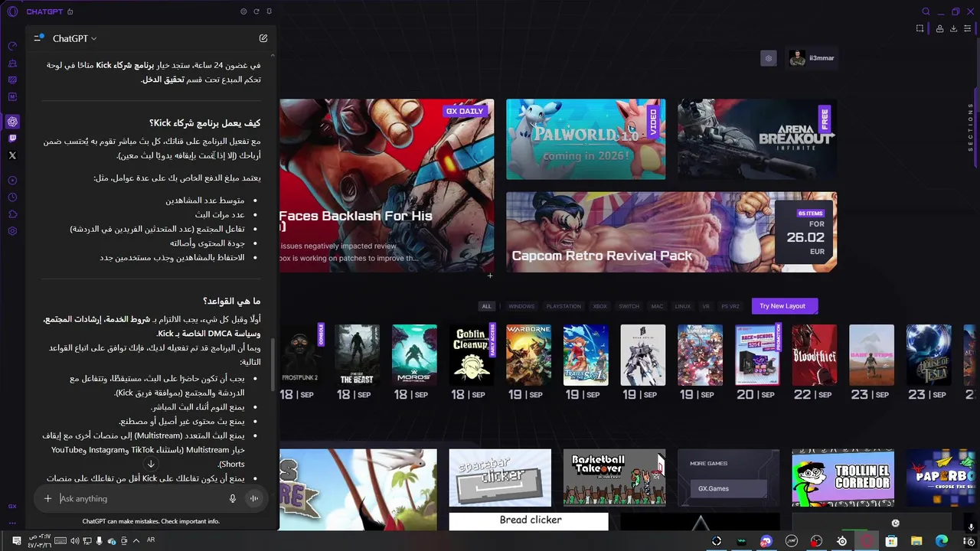
Task: Open the ChatGPT conversations sidebar menu
Action: tap(38, 37)
